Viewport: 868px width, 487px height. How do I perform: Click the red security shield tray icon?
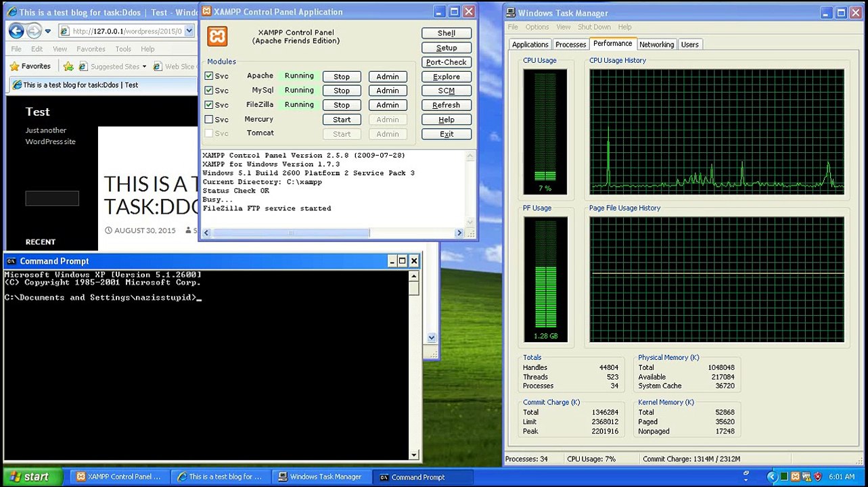pyautogui.click(x=817, y=477)
